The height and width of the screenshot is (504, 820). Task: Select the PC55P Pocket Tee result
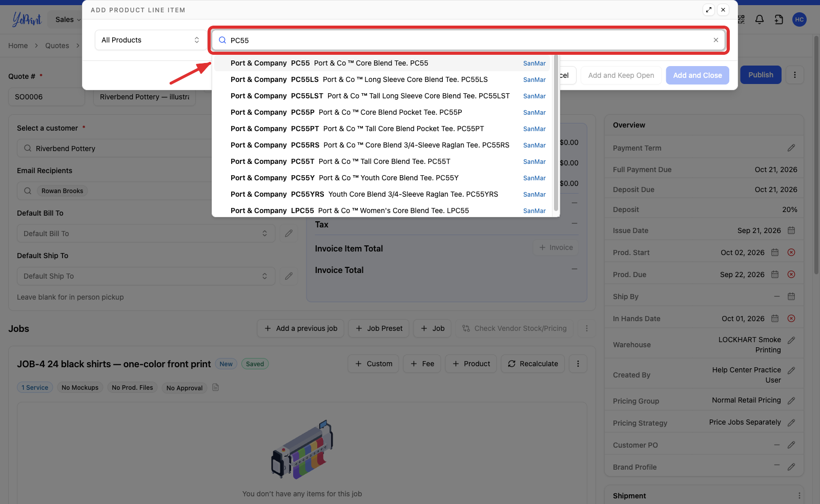[x=382, y=112]
